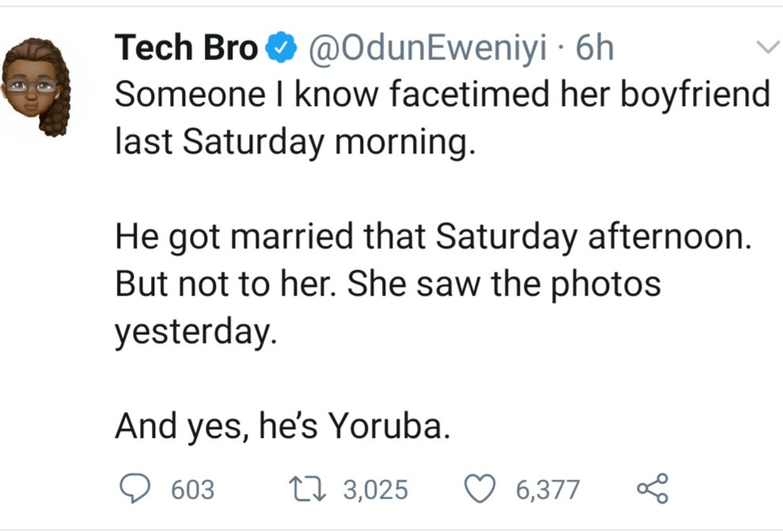The height and width of the screenshot is (532, 783).
Task: Open the Tech Bro display name
Action: (x=187, y=50)
